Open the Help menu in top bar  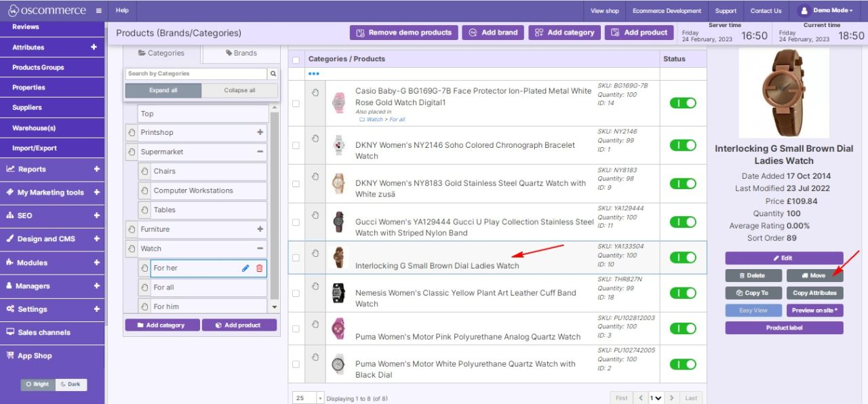point(122,11)
